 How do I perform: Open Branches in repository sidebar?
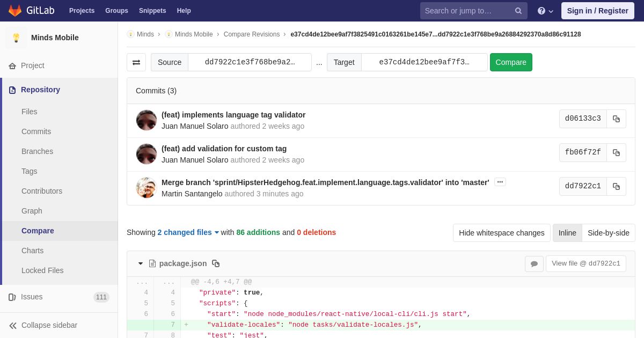[37, 151]
